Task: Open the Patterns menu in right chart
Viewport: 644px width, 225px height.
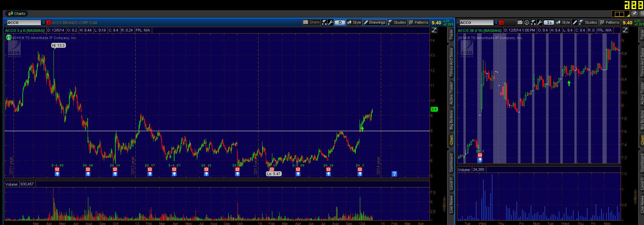Action: (x=609, y=22)
